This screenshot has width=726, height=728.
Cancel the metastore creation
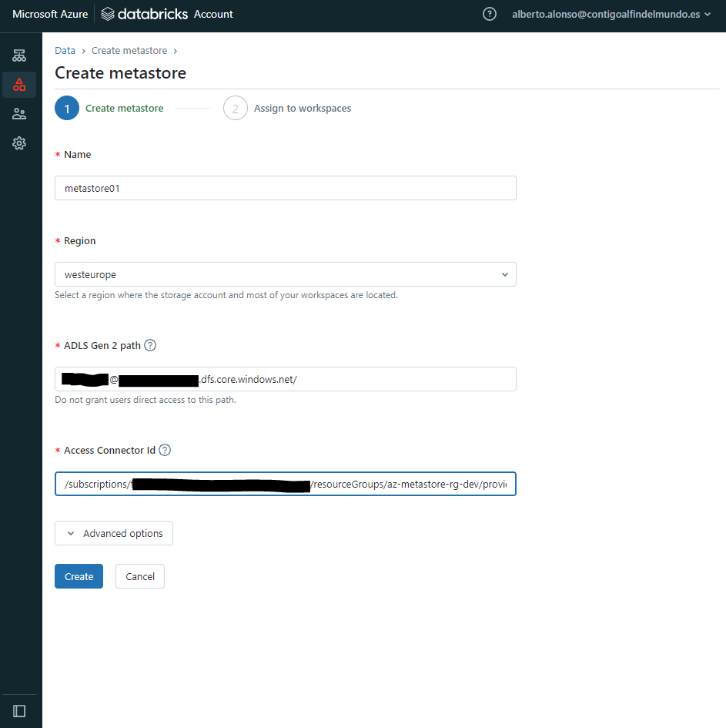tap(139, 575)
